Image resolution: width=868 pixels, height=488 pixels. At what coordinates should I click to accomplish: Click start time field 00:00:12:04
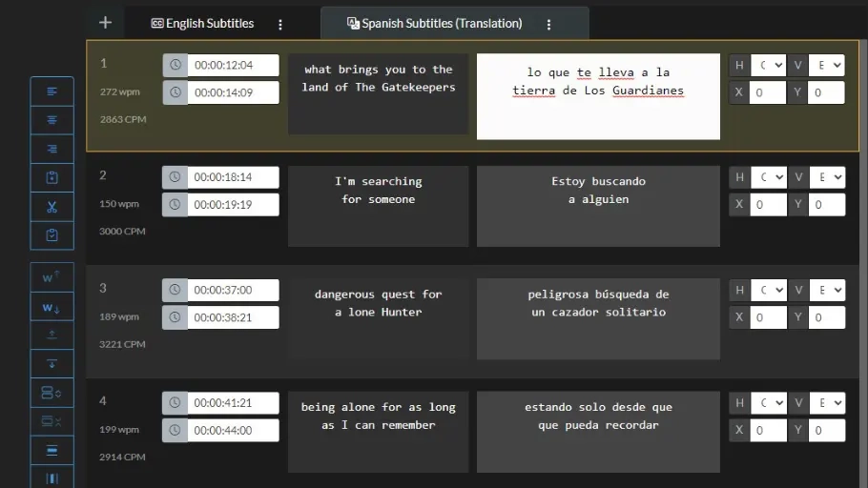click(233, 65)
